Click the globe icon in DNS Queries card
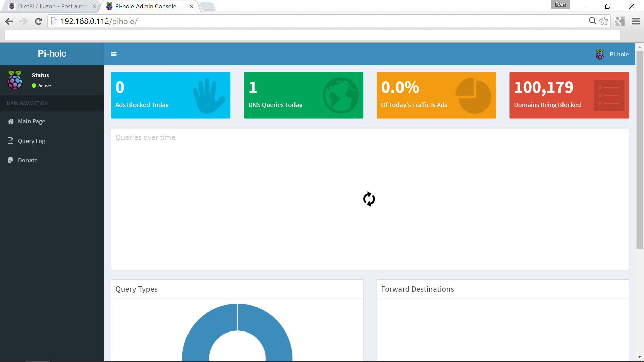This screenshot has width=644, height=362. point(341,96)
